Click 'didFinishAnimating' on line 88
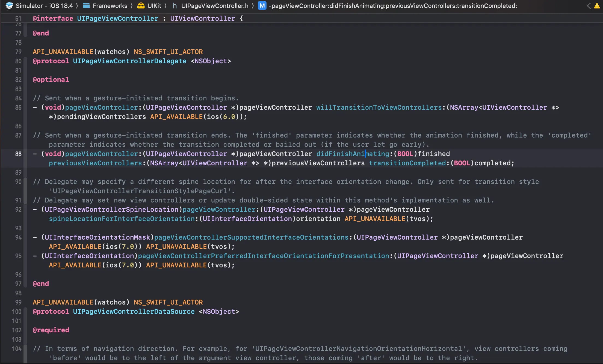 353,154
